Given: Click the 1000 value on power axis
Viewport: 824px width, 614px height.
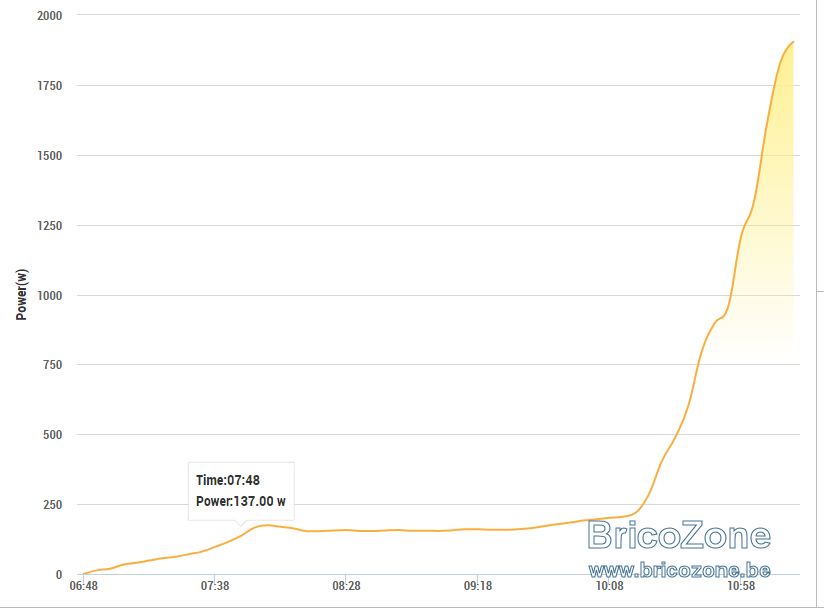Looking at the screenshot, I should point(49,295).
